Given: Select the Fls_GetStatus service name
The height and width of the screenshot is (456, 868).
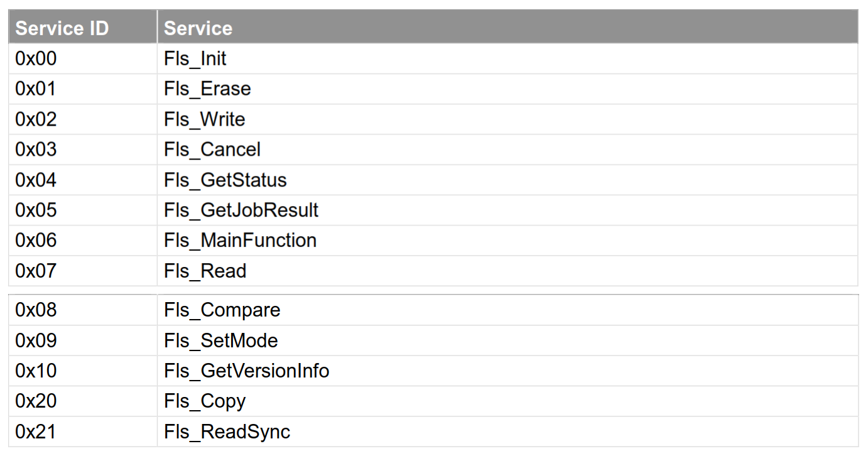Looking at the screenshot, I should point(225,180).
